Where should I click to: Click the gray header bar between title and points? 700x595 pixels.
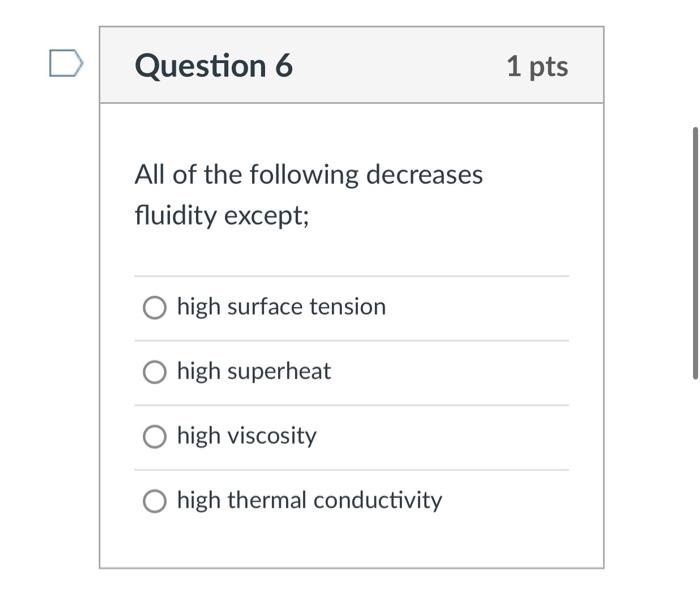(x=400, y=66)
